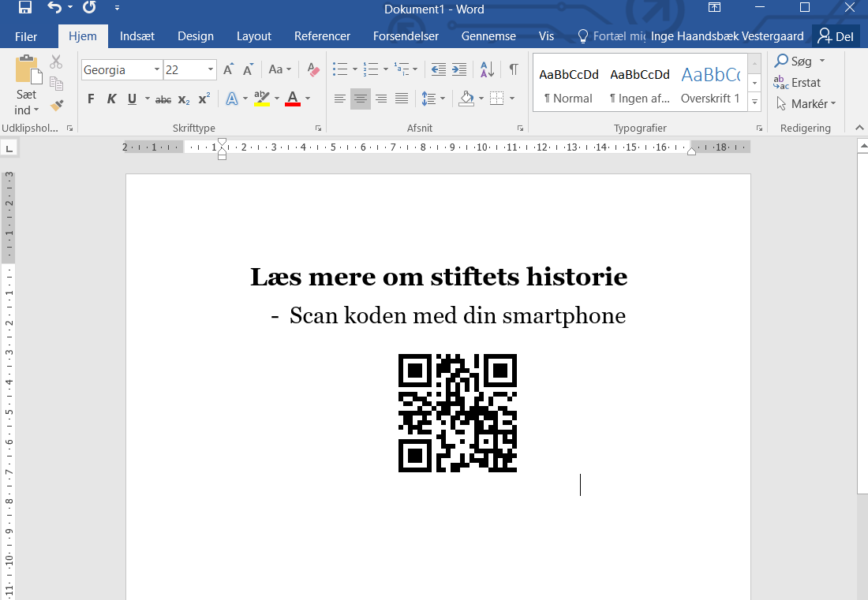Screen dimensions: 868x600
Task: Select the Kursiv (italic) icon
Action: [112, 99]
